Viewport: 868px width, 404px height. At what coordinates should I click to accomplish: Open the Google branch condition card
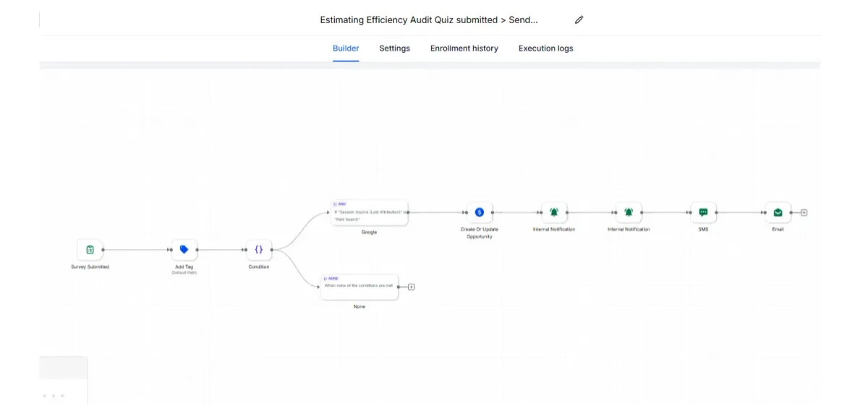(x=370, y=213)
